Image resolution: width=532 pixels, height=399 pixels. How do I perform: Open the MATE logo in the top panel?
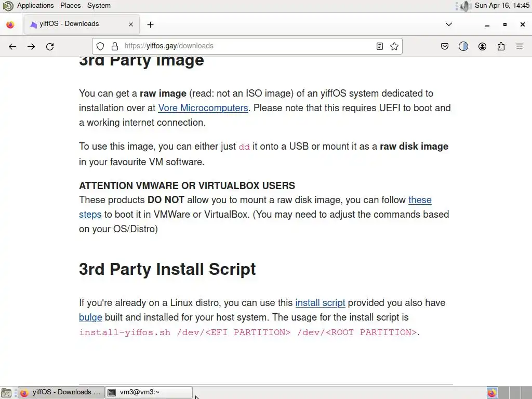pyautogui.click(x=7, y=6)
